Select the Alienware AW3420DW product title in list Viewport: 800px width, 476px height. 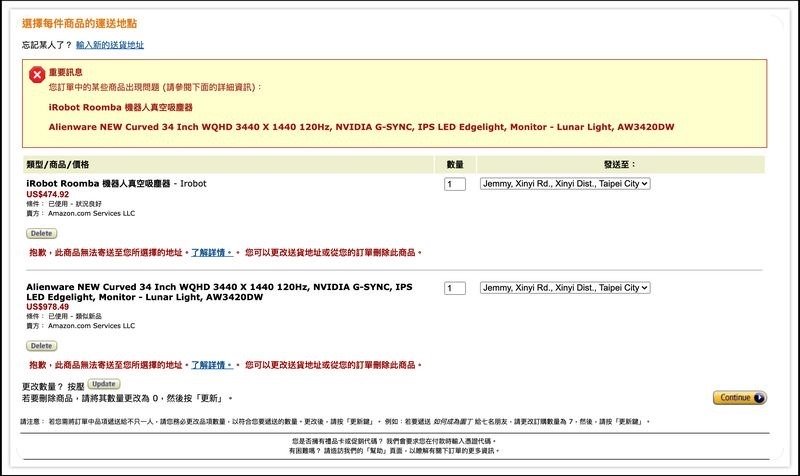coord(219,292)
